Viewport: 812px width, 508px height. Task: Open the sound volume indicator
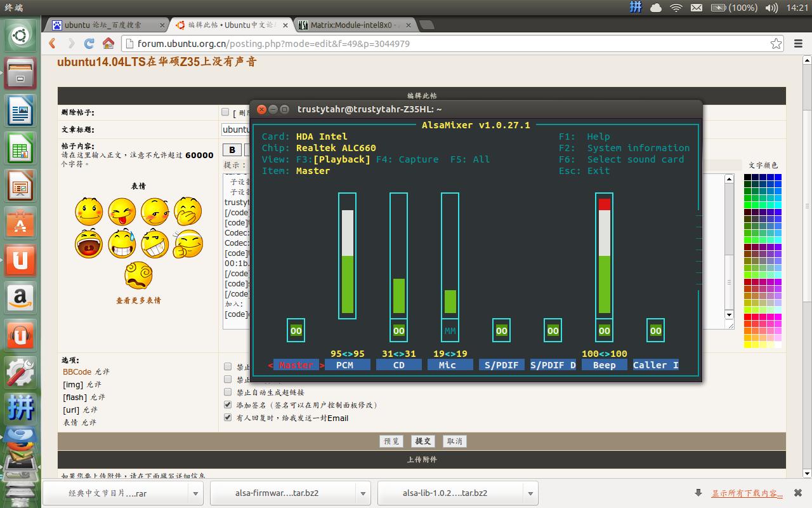[772, 8]
